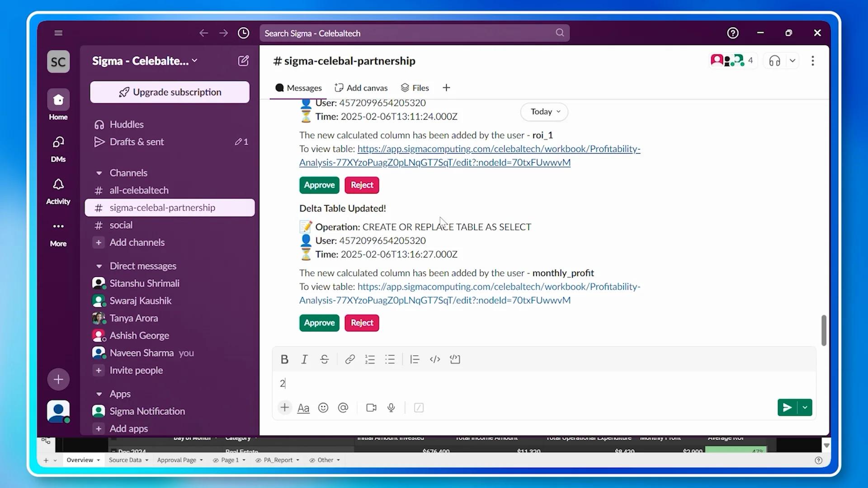The width and height of the screenshot is (868, 488).
Task: Switch to the Messages tab
Action: [x=298, y=88]
